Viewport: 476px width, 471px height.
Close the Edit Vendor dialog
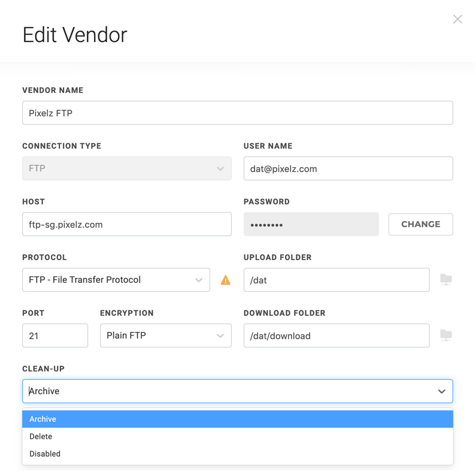(x=457, y=19)
